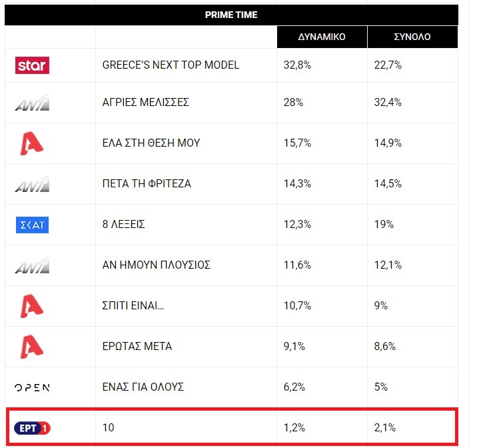The image size is (477, 448).
Task: Click program title 10 in highlighted row
Action: click(109, 428)
